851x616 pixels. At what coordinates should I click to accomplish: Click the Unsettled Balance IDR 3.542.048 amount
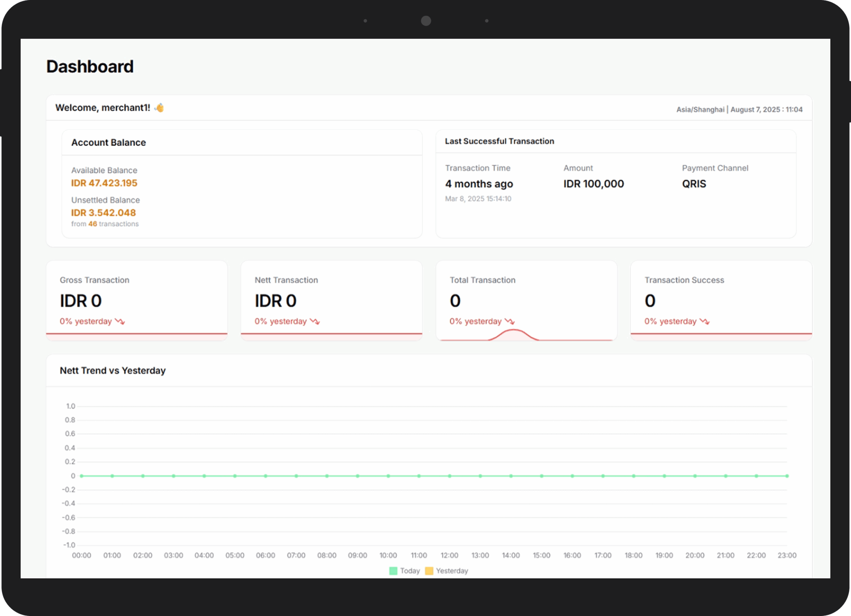(104, 213)
